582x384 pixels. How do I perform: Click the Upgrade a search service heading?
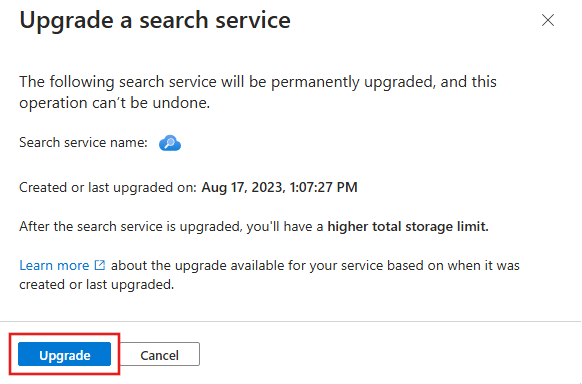tap(155, 20)
